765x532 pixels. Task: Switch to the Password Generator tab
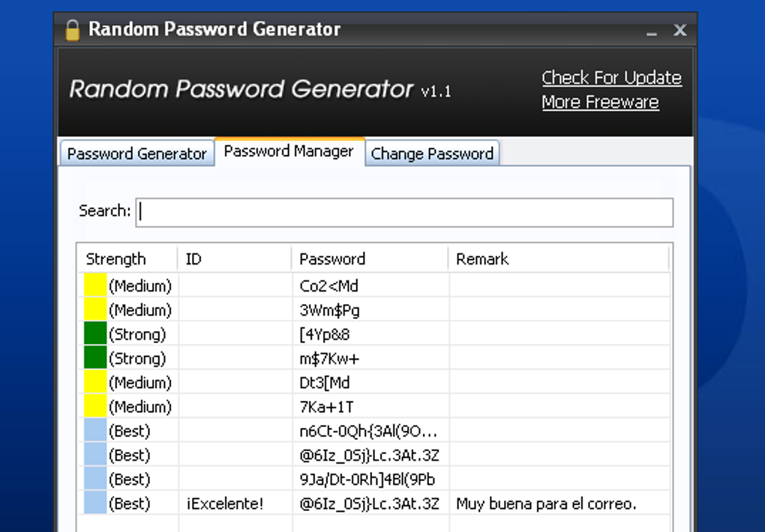coord(136,154)
